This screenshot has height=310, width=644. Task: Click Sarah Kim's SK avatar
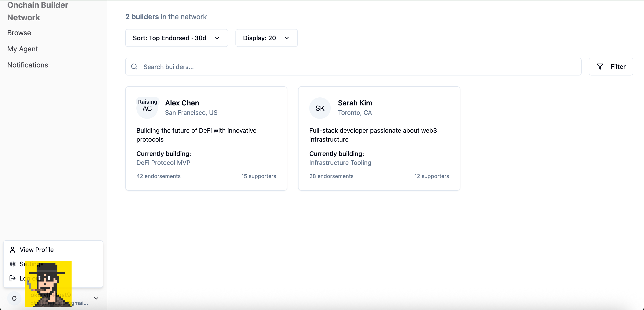click(x=320, y=108)
